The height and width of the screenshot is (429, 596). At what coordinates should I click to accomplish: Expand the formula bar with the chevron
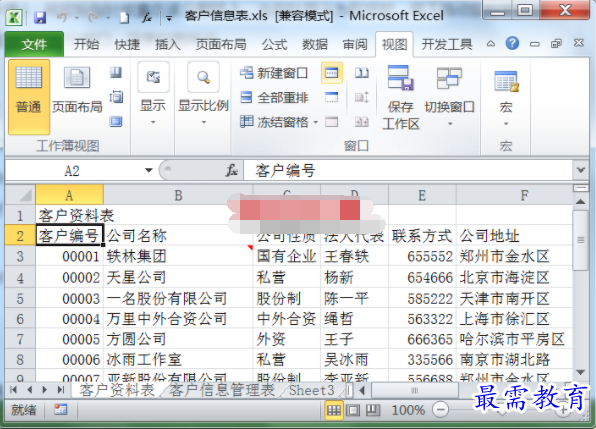click(x=580, y=170)
